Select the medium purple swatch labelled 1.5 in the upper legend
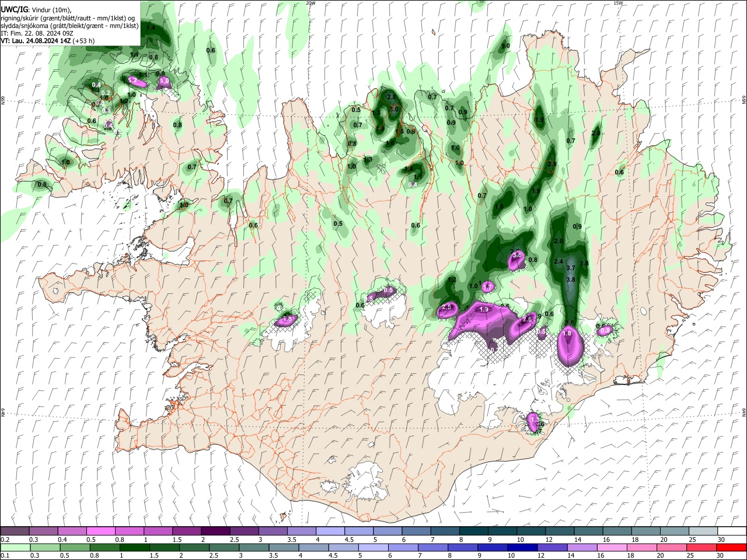Image resolution: width=747 pixels, height=560 pixels. [186, 531]
